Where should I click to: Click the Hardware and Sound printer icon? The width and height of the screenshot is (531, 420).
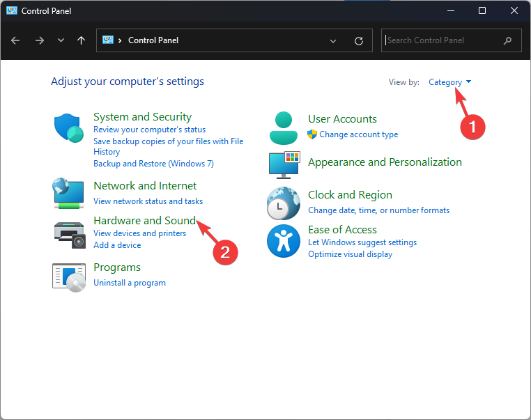point(70,235)
